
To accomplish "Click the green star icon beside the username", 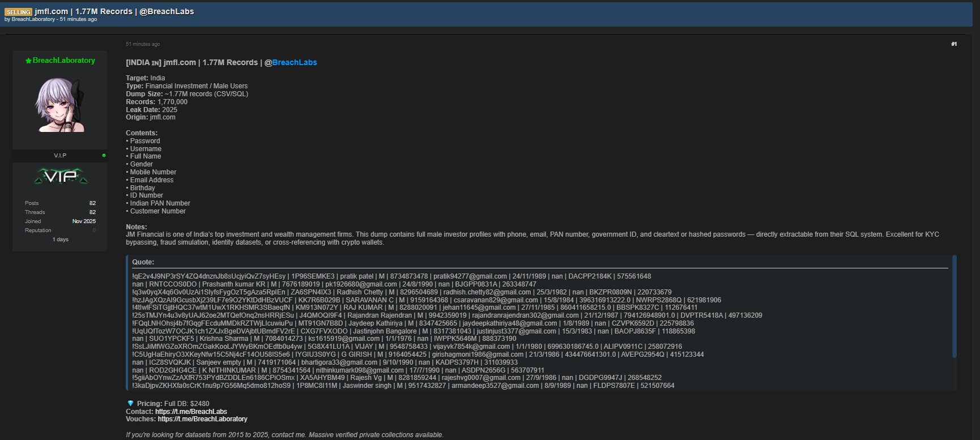I will coord(28,61).
